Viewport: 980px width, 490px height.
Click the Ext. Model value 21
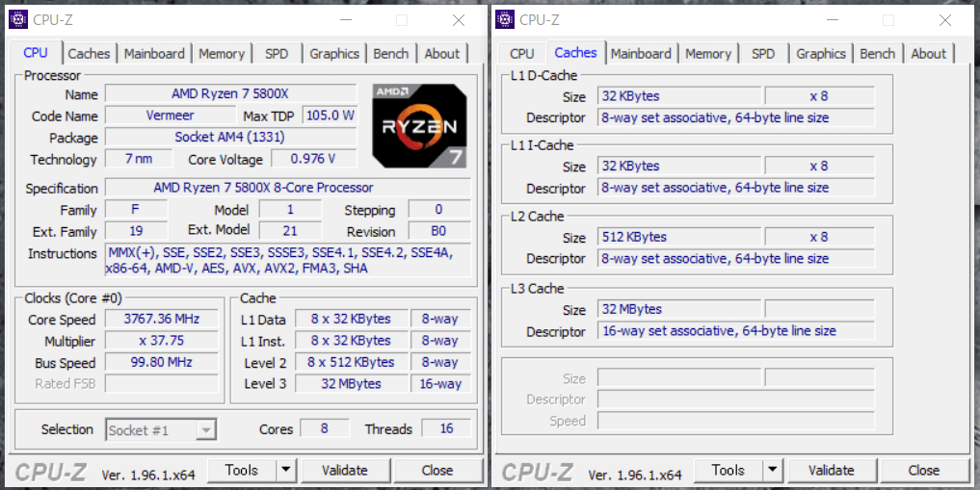tap(290, 231)
